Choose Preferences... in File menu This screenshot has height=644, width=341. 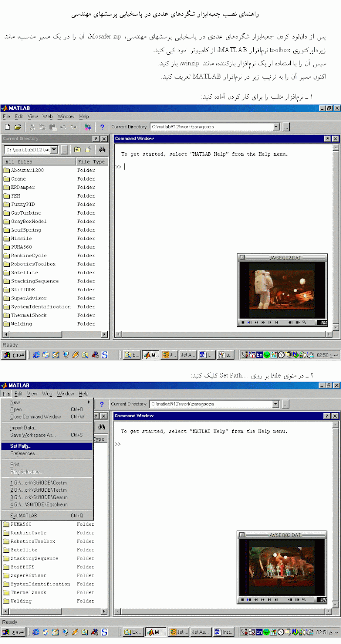[47, 453]
